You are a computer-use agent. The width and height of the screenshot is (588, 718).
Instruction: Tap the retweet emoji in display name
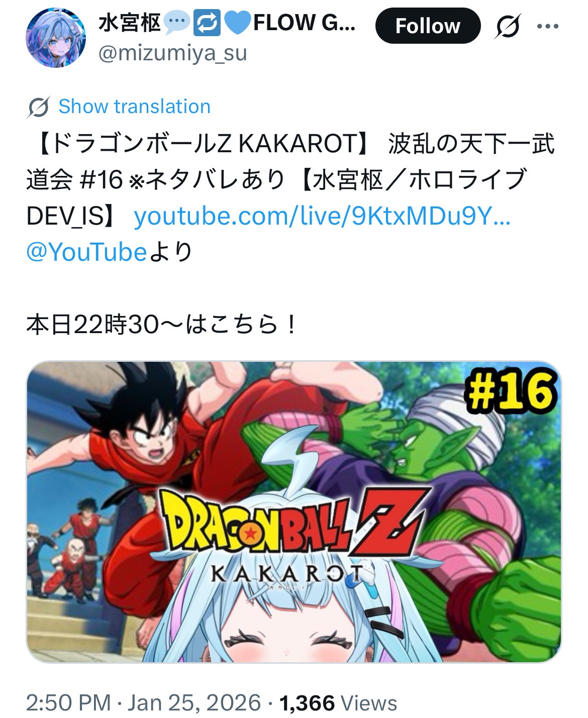[207, 23]
